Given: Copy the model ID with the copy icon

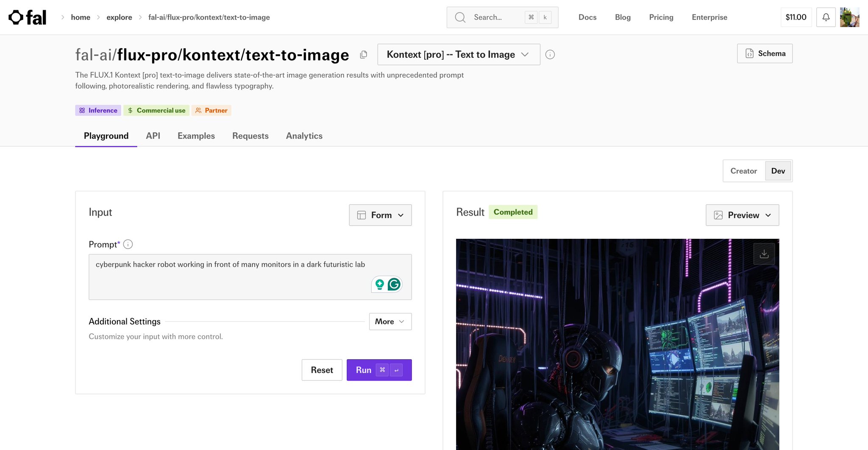Looking at the screenshot, I should pyautogui.click(x=364, y=55).
